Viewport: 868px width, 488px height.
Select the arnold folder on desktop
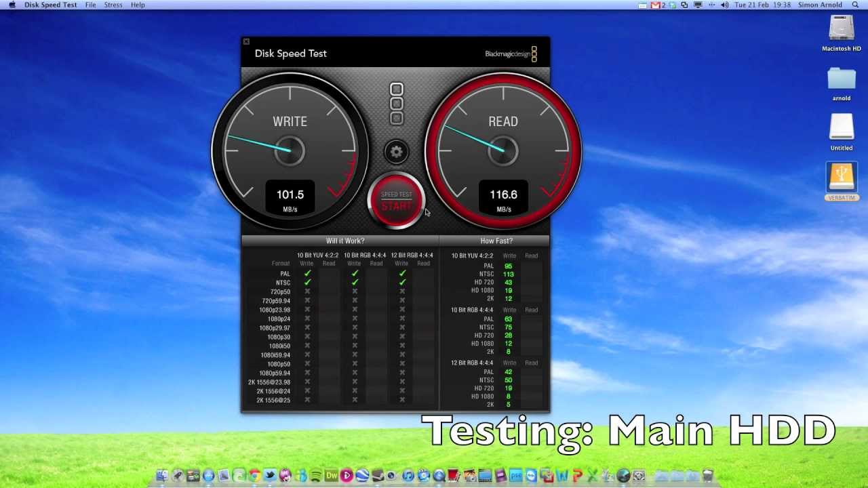pos(842,83)
